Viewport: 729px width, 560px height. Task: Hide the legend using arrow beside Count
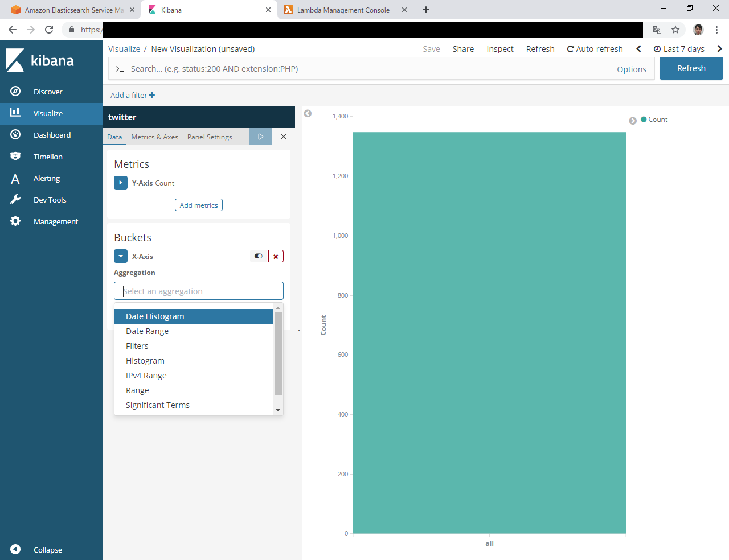tap(633, 121)
